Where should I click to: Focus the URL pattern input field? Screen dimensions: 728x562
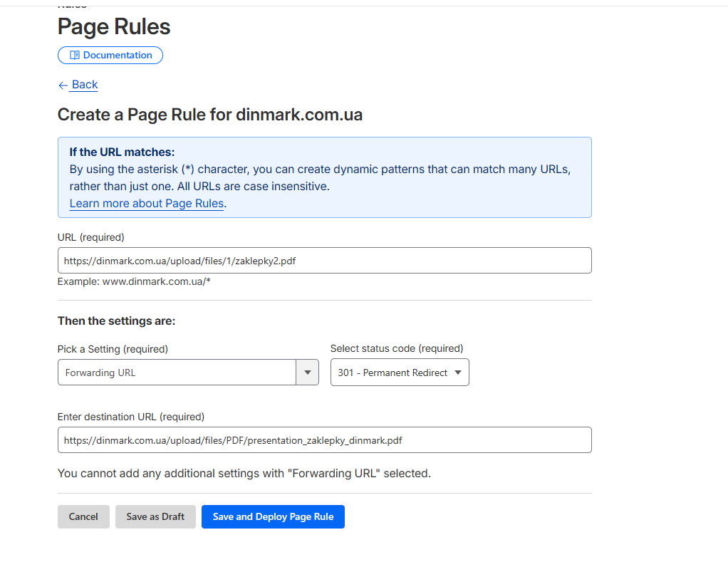coord(324,261)
